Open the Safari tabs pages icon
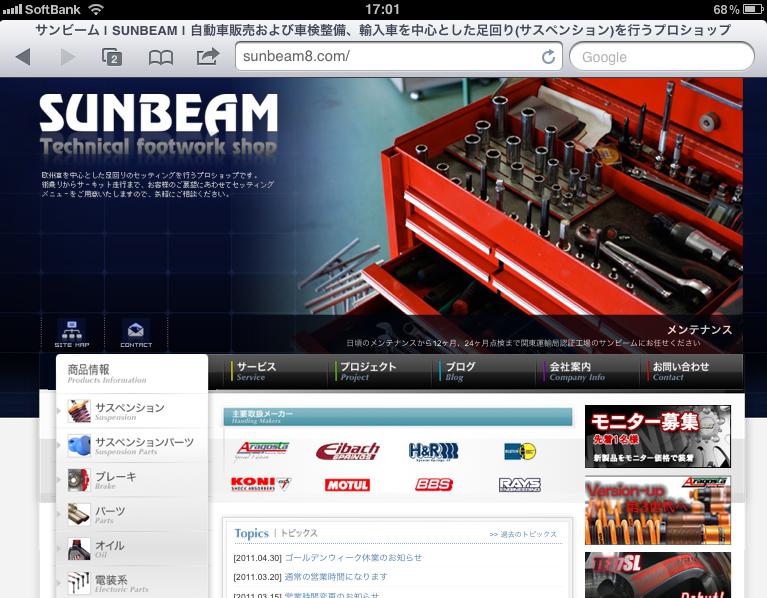 coord(112,57)
